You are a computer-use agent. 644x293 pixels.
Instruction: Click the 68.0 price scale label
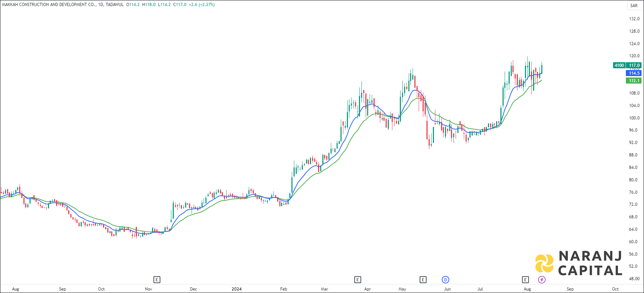click(x=633, y=217)
